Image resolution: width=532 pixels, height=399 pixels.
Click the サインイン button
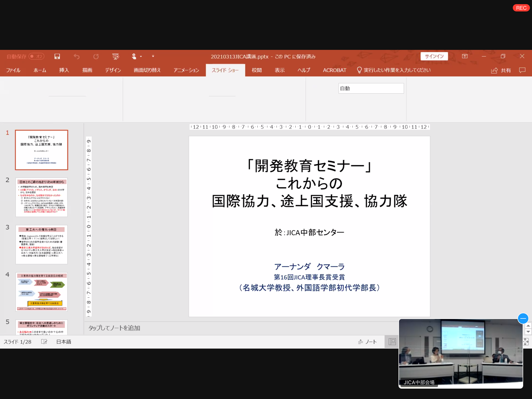(434, 56)
